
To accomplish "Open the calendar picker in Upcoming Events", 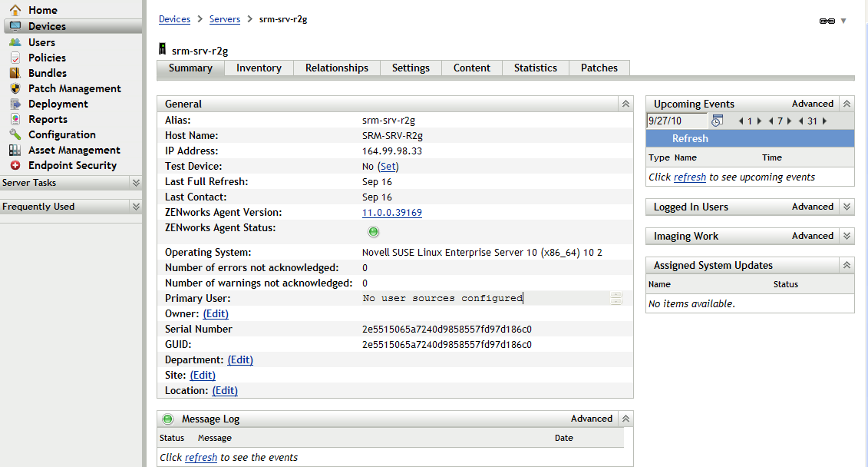I will click(717, 121).
